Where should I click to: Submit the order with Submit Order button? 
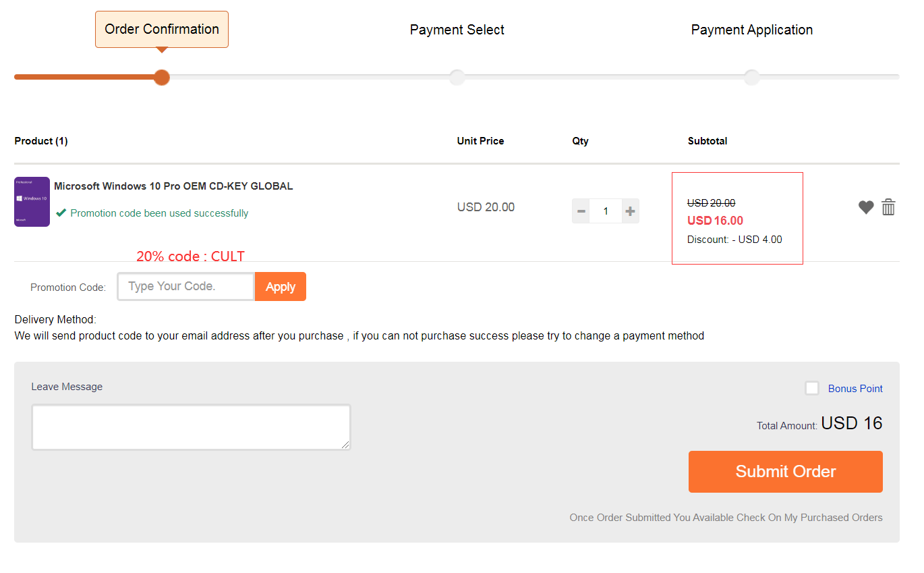pos(785,472)
